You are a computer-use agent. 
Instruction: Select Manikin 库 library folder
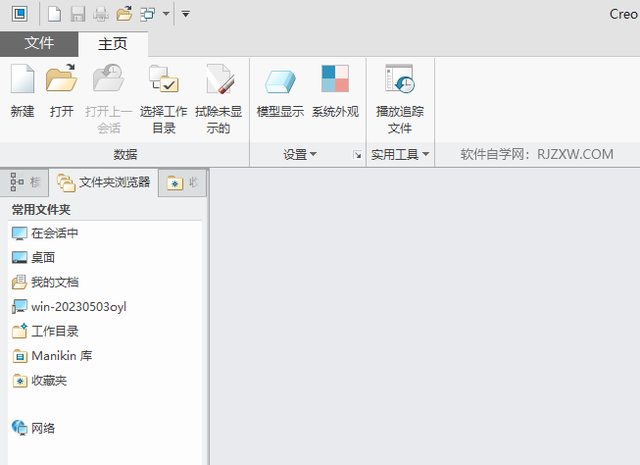(52, 356)
